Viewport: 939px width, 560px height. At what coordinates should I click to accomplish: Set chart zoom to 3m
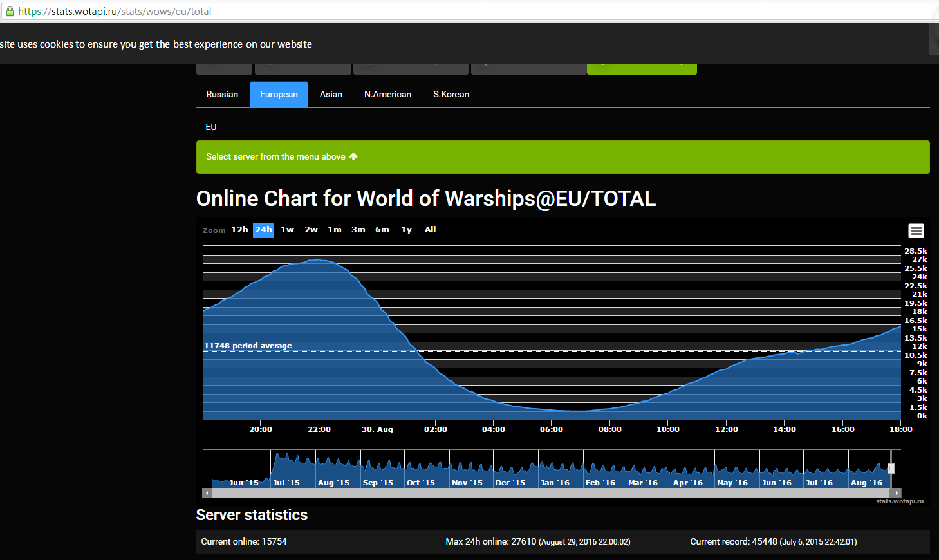pos(358,230)
